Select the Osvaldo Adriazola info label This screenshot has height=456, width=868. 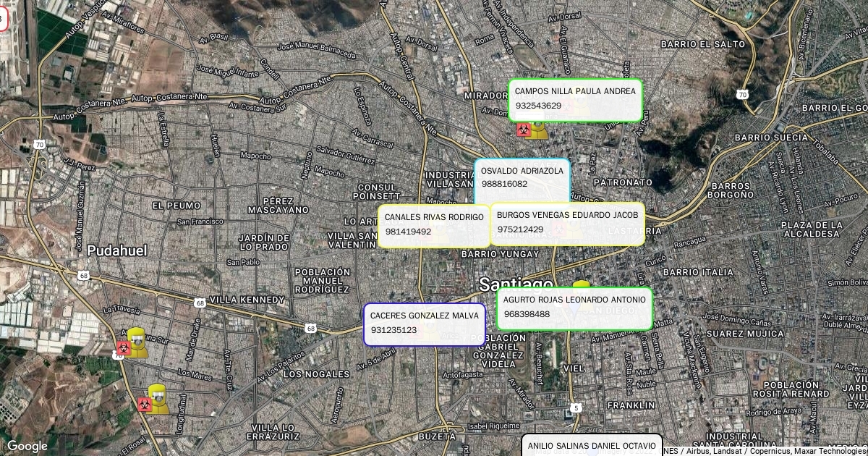click(x=522, y=178)
